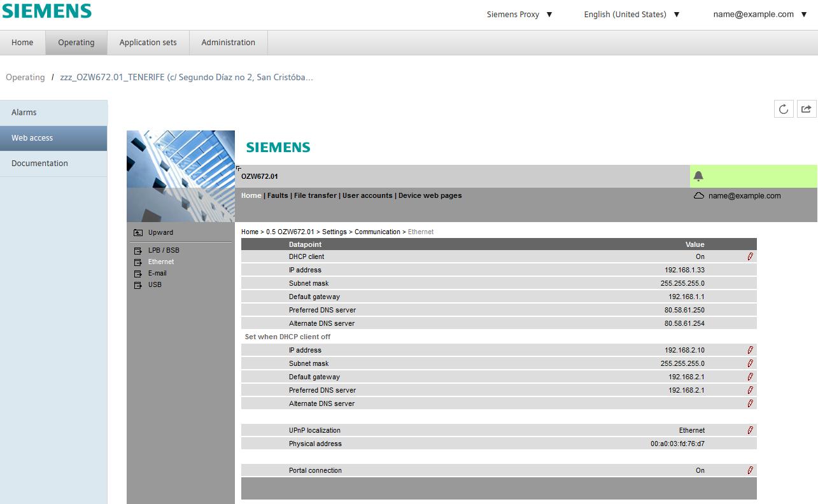818x504 pixels.
Task: Click Communication in the breadcrumb path
Action: click(377, 232)
